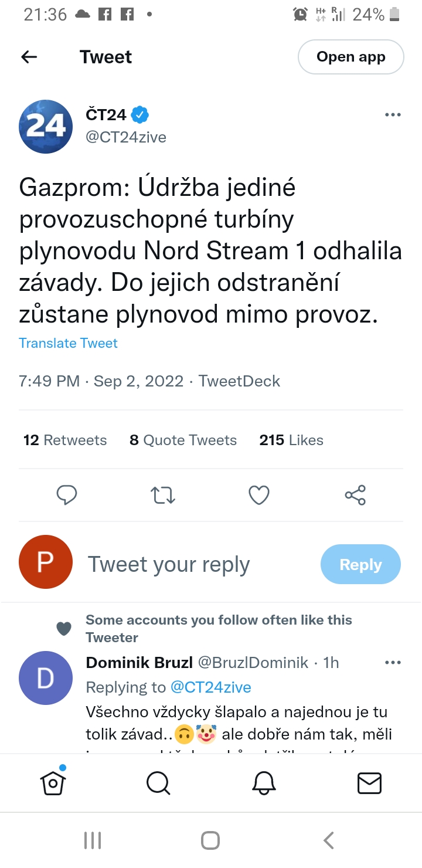
Task: Tap the back arrow icon
Action: point(29,57)
